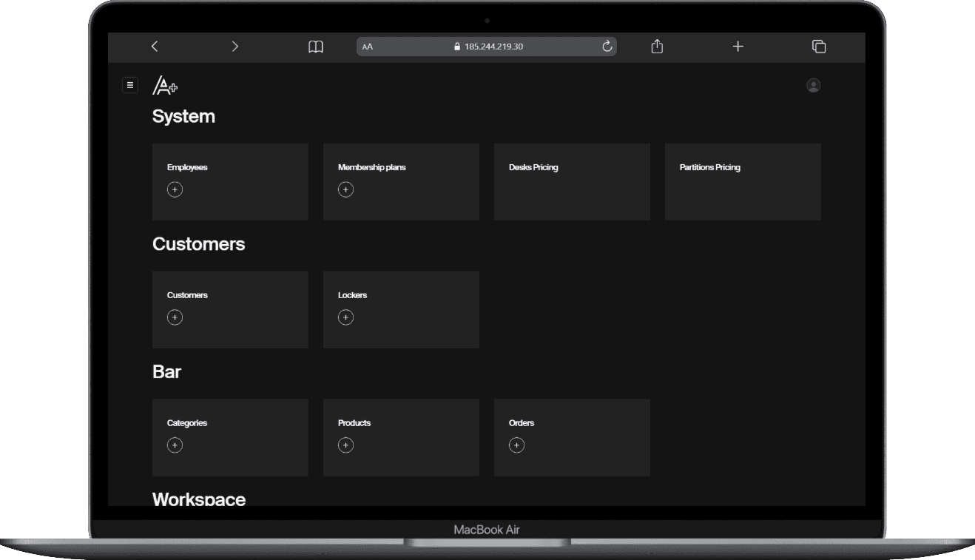This screenshot has width=975, height=560.
Task: Add a new product with plus icon
Action: 345,445
